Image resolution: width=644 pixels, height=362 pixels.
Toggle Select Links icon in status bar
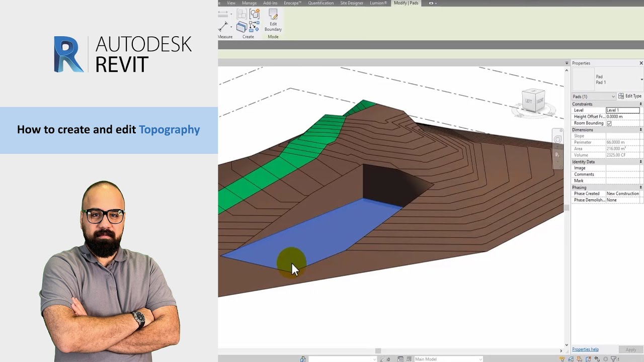tap(562, 359)
